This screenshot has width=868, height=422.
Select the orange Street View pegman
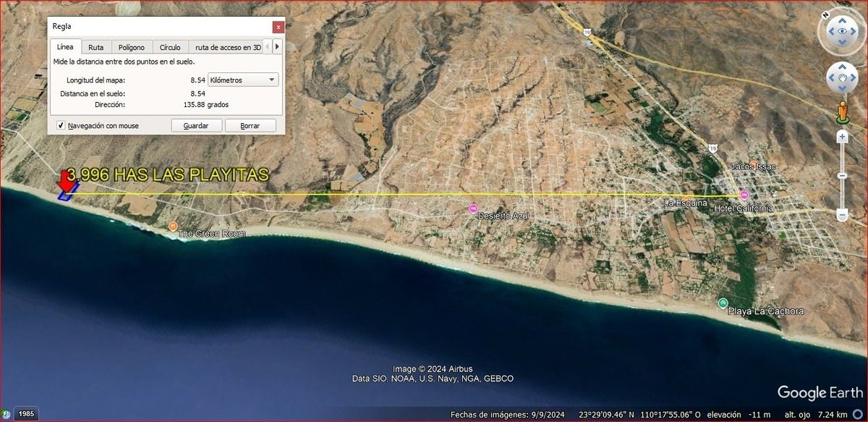coord(842,112)
